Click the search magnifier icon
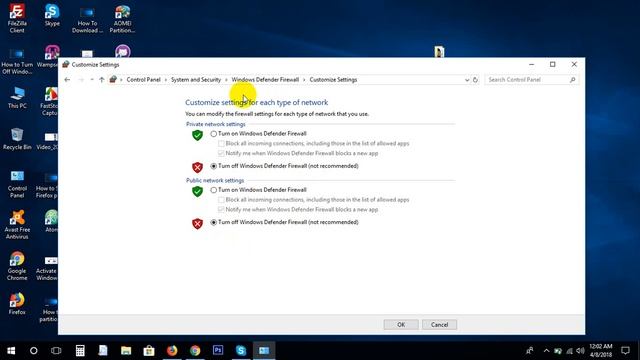The height and width of the screenshot is (360, 640). pos(573,80)
